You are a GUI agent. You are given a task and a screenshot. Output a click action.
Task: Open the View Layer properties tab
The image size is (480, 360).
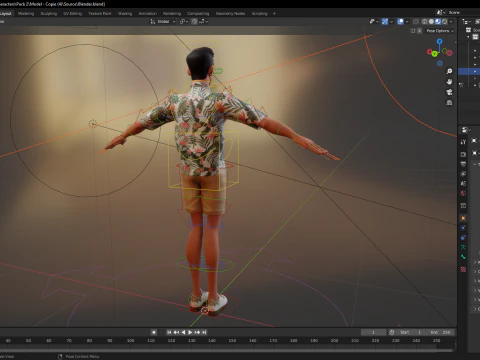coord(463,174)
